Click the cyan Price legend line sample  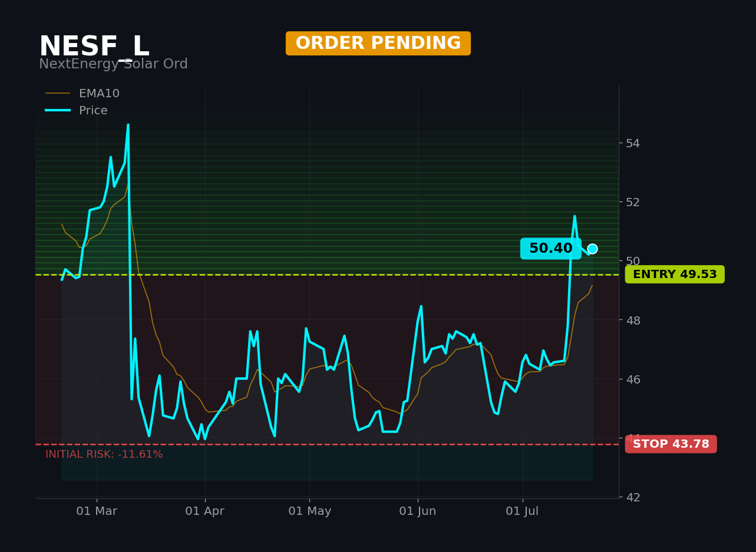click(x=58, y=111)
